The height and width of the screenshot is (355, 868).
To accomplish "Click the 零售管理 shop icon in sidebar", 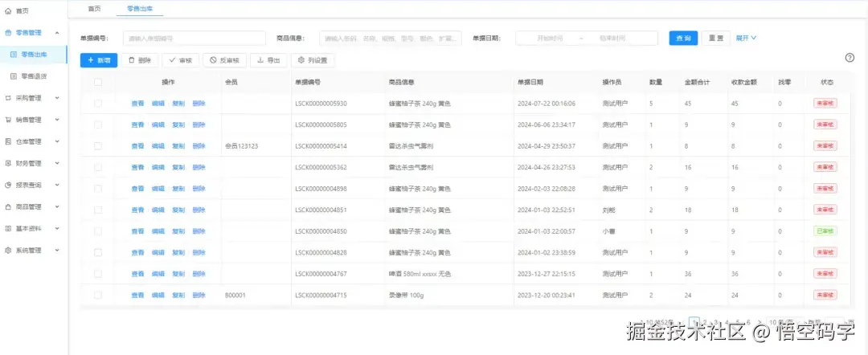I will coord(8,33).
